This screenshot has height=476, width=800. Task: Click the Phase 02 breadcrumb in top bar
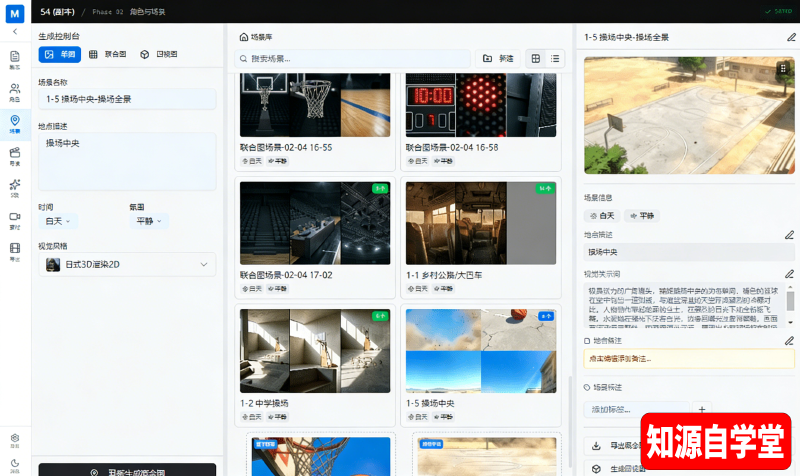pos(107,12)
